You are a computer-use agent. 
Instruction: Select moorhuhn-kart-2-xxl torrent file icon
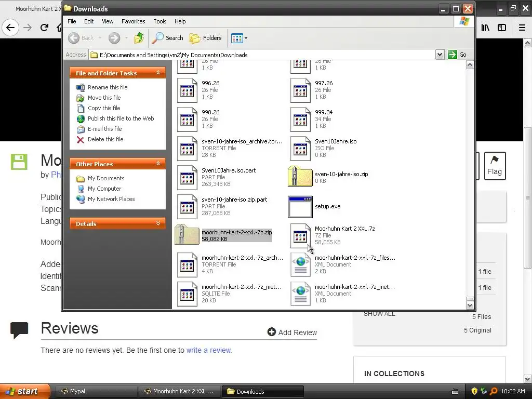pyautogui.click(x=187, y=265)
